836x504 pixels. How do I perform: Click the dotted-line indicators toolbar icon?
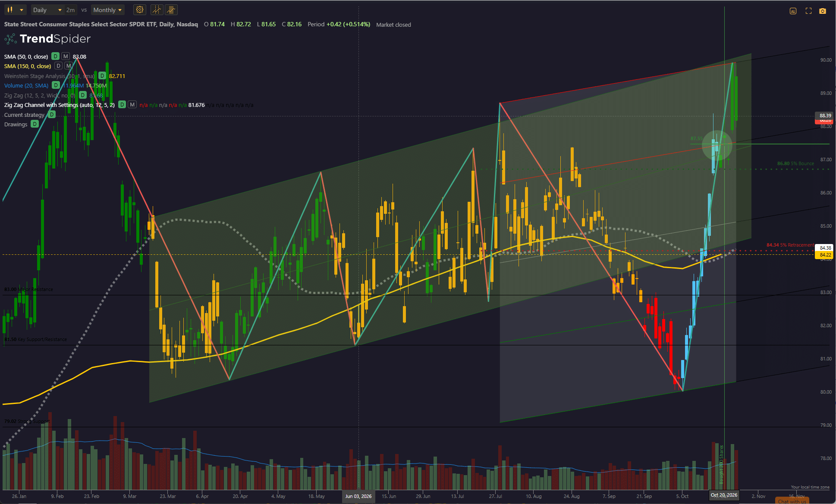157,10
